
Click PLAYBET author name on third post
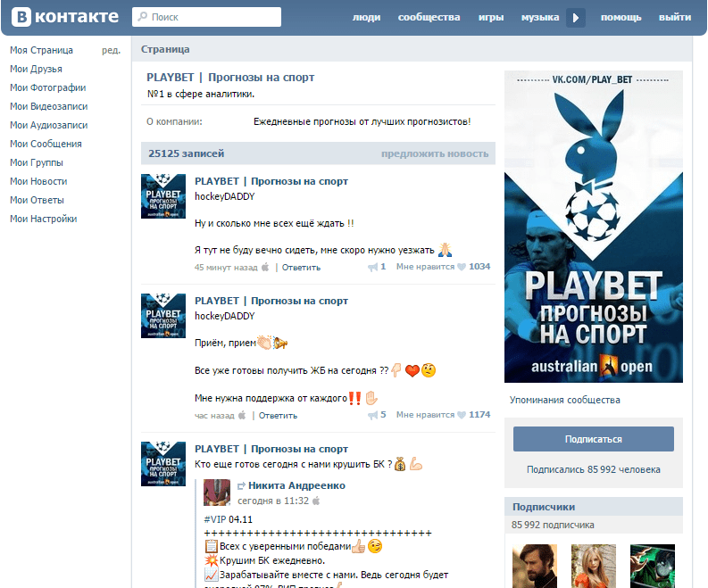coord(271,449)
